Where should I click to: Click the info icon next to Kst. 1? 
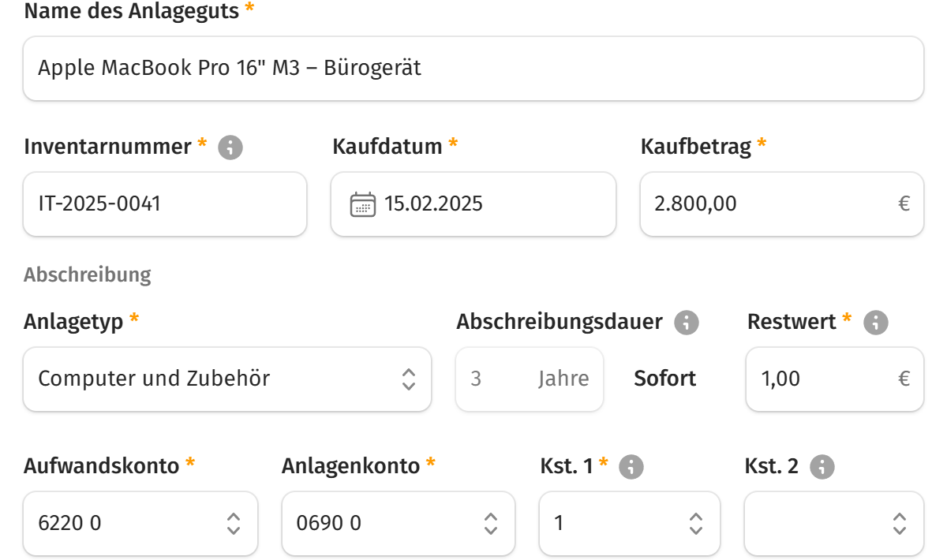click(633, 466)
